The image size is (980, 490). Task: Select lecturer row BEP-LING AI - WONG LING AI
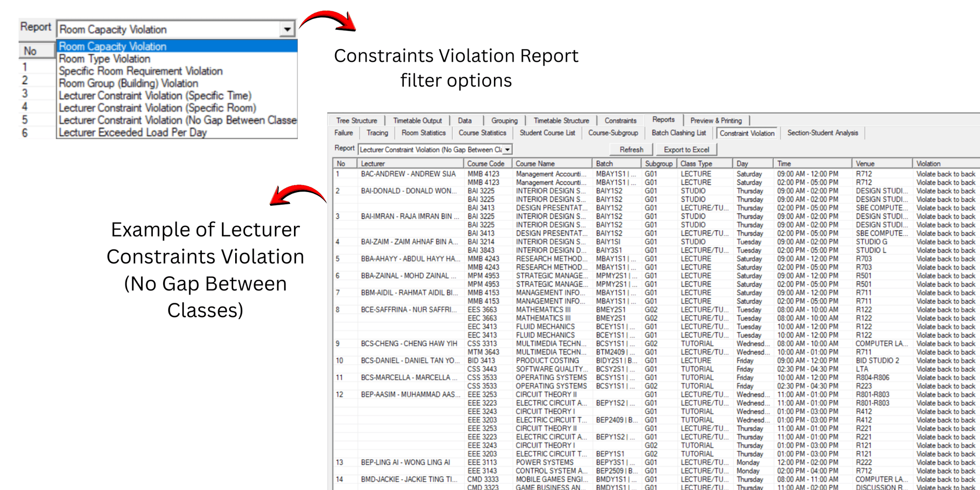pyautogui.click(x=405, y=462)
